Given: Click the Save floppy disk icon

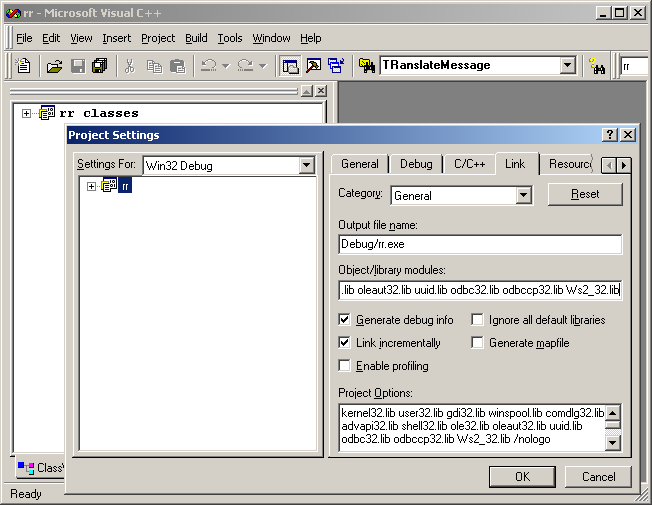Looking at the screenshot, I should coord(77,66).
